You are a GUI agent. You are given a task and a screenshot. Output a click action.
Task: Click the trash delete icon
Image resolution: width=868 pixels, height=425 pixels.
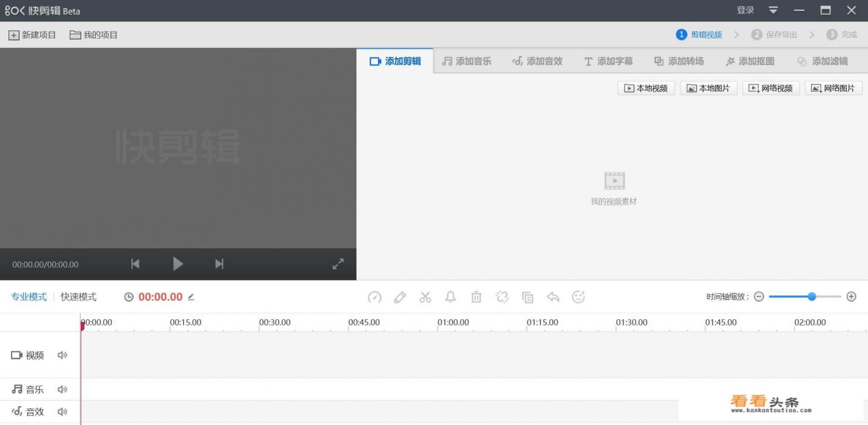click(476, 297)
